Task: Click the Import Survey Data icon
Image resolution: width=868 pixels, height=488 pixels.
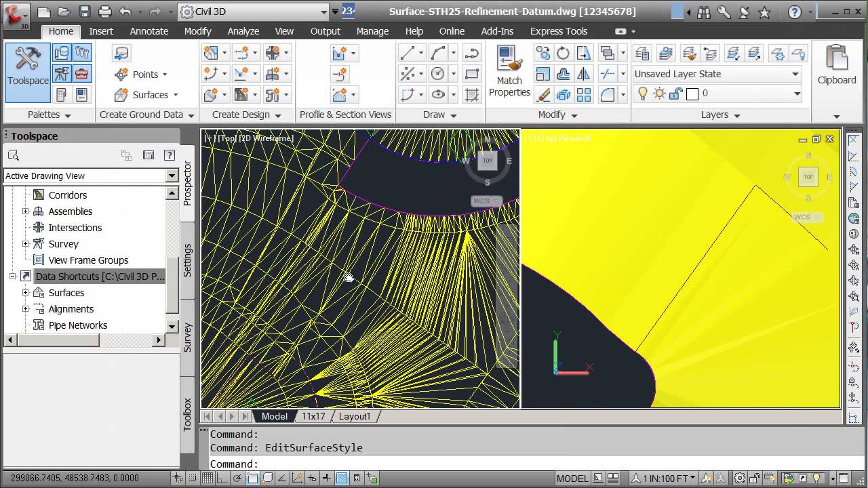Action: click(x=121, y=54)
